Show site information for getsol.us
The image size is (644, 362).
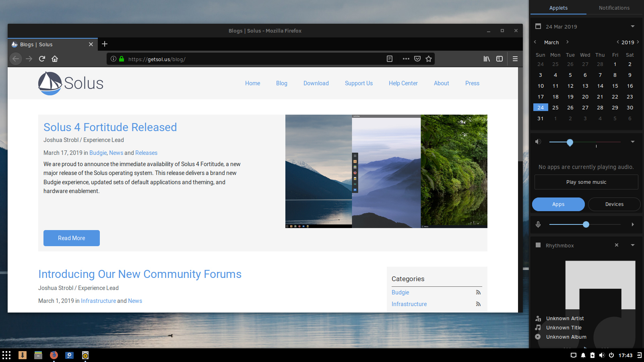114,59
